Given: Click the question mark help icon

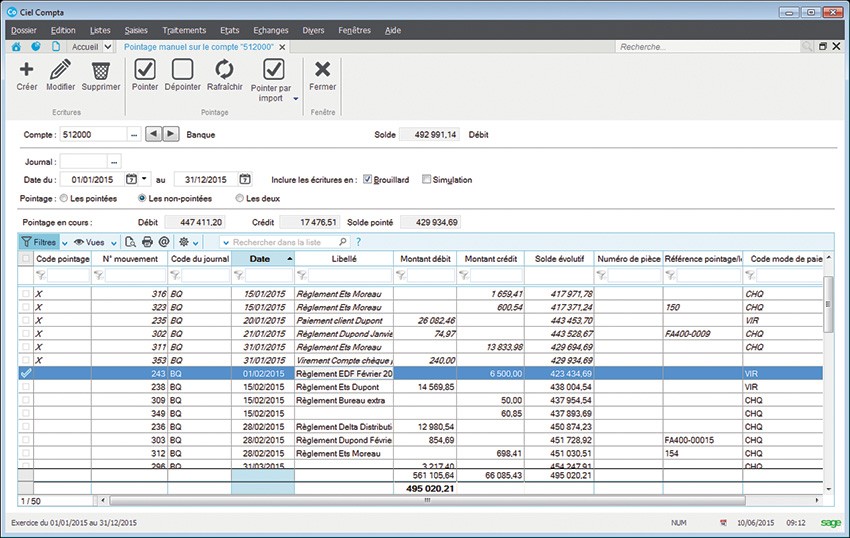Looking at the screenshot, I should [358, 242].
